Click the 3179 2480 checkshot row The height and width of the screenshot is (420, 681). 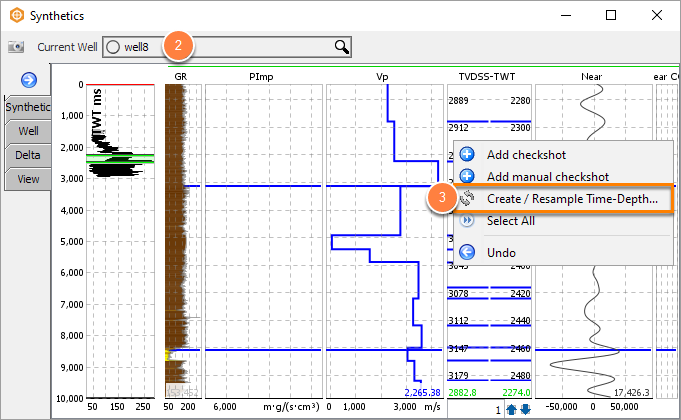489,375
